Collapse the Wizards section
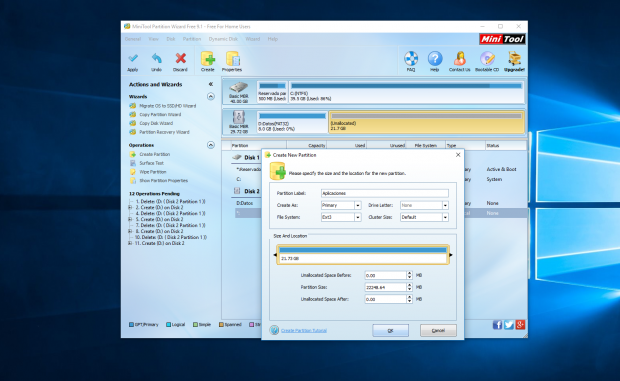 click(211, 96)
